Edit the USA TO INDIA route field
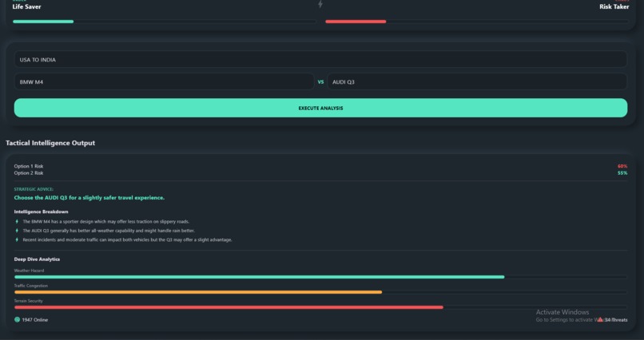The image size is (644, 340). pos(320,60)
